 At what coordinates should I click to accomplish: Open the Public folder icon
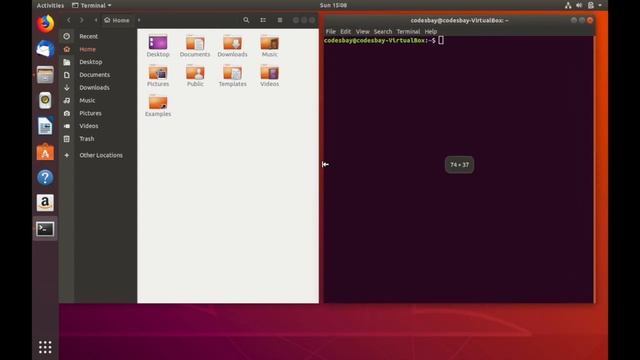tap(195, 76)
